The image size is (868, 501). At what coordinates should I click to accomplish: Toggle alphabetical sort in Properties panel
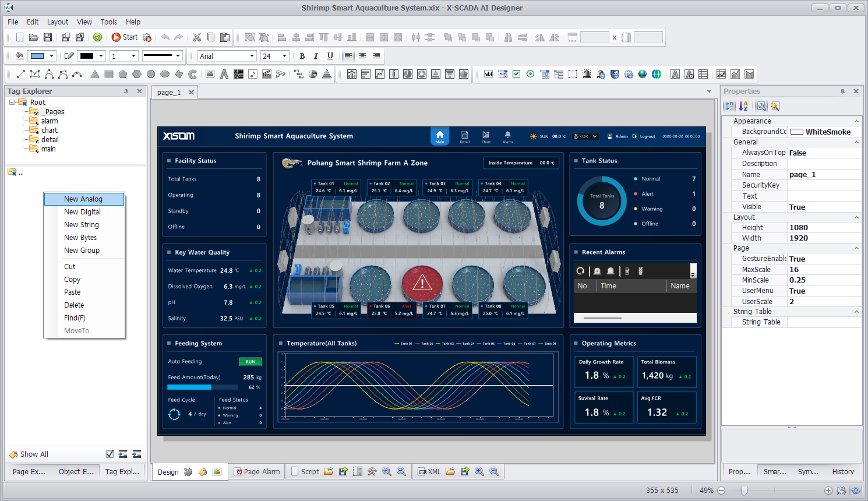[743, 106]
